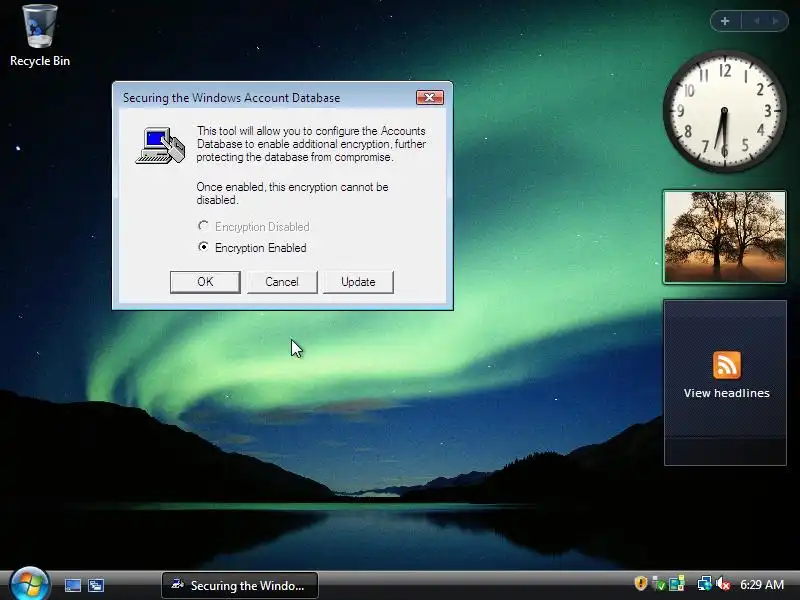Click the analog clock gadget
This screenshot has height=600, width=800.
724,111
